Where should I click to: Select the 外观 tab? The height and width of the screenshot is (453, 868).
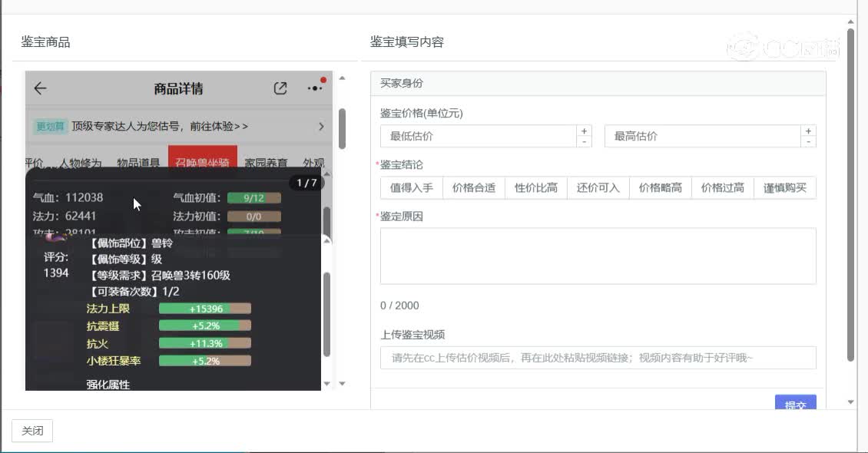tap(313, 163)
